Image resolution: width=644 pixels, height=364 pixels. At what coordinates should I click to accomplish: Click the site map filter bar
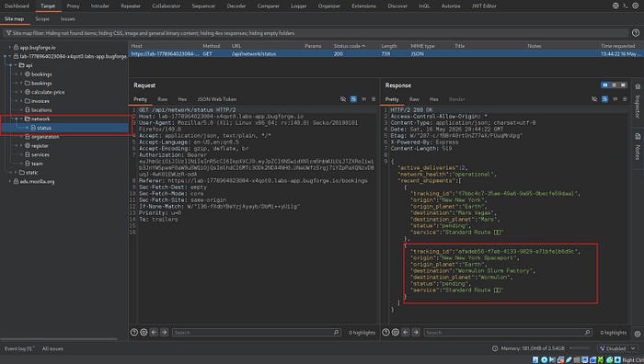(x=316, y=33)
